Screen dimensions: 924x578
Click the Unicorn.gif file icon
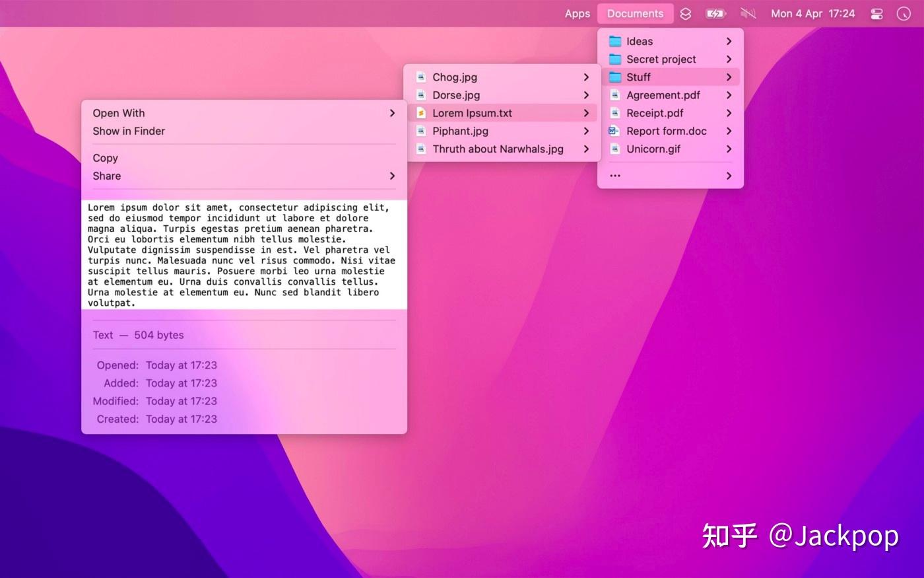[x=614, y=149]
